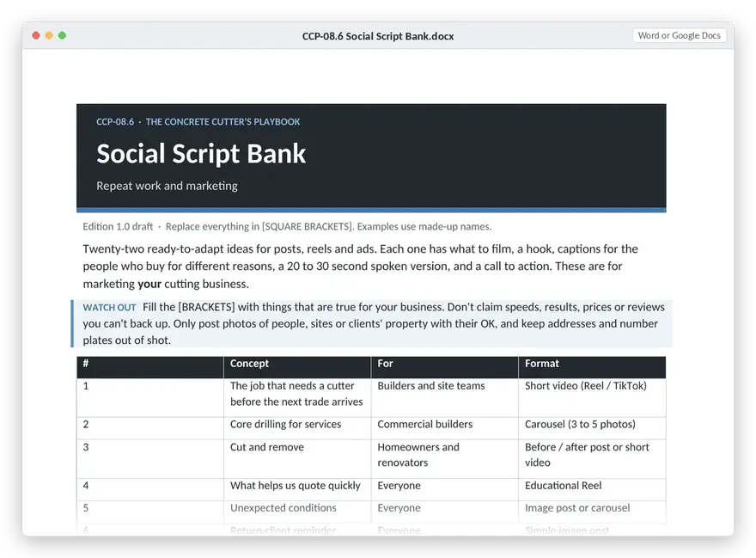Click 'Everyone' in the quote quickly row
The height and width of the screenshot is (558, 756).
444,489
